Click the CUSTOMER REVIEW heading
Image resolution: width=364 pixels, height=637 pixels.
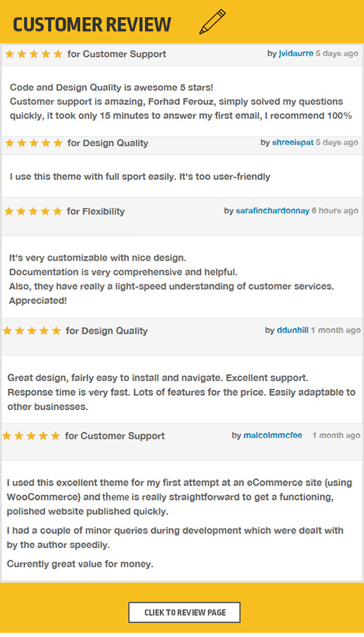coord(92,24)
